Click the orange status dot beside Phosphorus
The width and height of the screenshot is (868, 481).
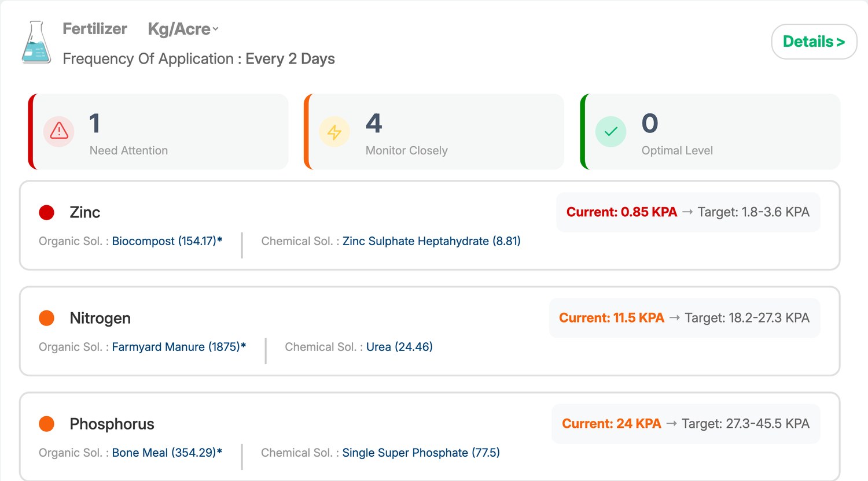pyautogui.click(x=46, y=424)
